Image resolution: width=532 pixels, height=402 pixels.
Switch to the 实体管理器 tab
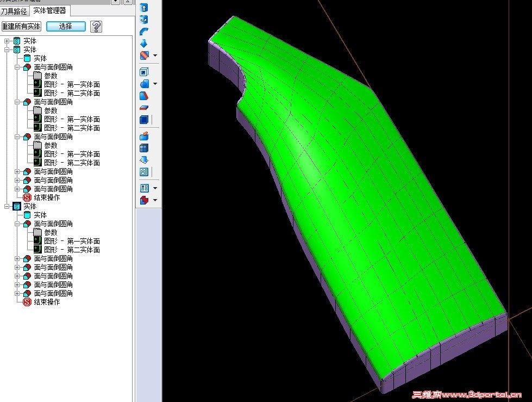click(x=49, y=10)
